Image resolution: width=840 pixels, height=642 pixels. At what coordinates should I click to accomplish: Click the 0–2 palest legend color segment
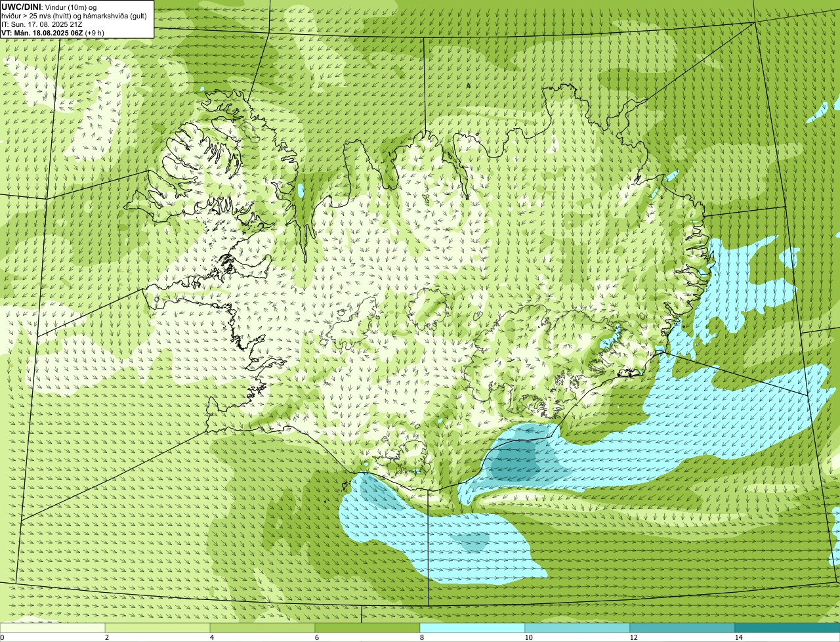pyautogui.click(x=52, y=628)
